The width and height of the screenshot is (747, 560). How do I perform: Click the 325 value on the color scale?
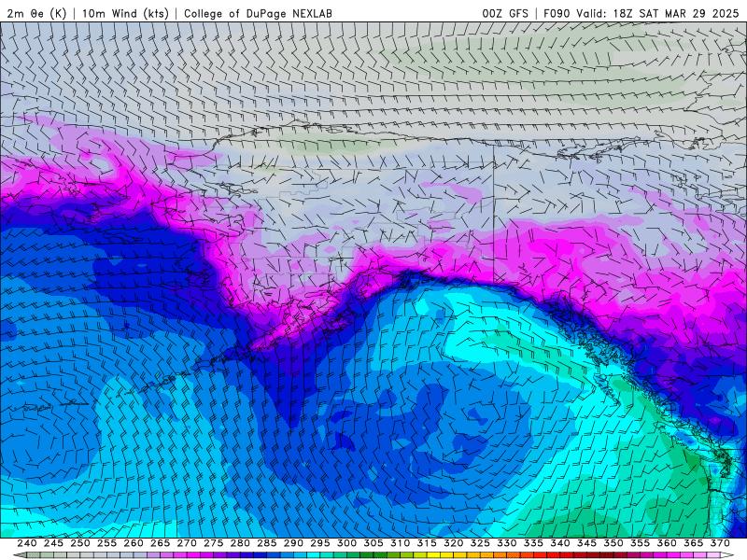pos(480,543)
